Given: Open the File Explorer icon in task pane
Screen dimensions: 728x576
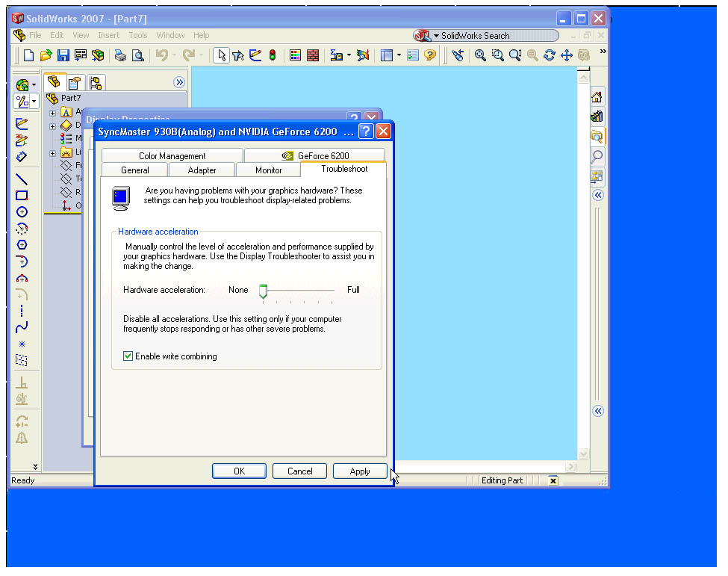Looking at the screenshot, I should (x=597, y=137).
